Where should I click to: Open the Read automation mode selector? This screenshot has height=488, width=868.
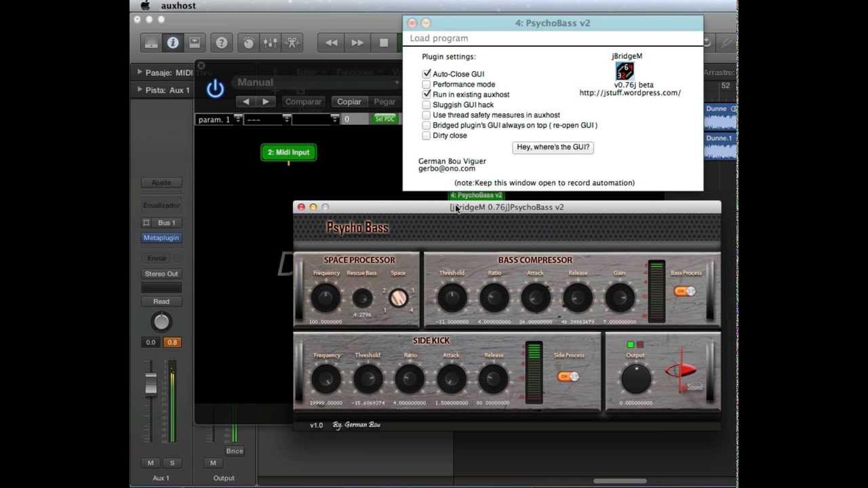[x=161, y=302]
